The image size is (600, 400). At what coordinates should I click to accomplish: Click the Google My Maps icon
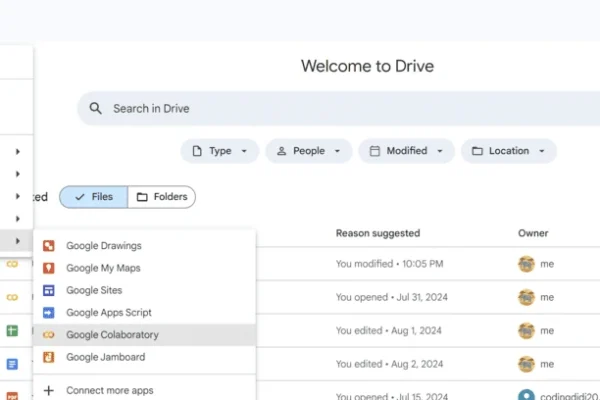48,268
